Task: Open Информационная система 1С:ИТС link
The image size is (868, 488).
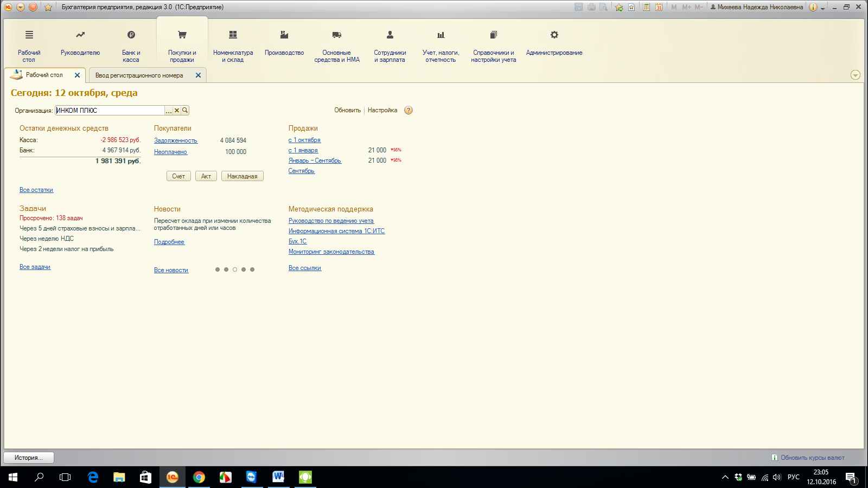Action: [x=336, y=231]
